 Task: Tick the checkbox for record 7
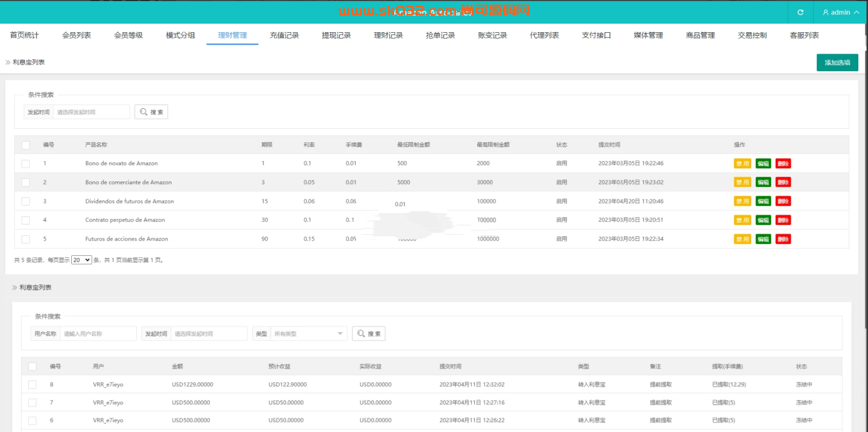click(x=32, y=403)
